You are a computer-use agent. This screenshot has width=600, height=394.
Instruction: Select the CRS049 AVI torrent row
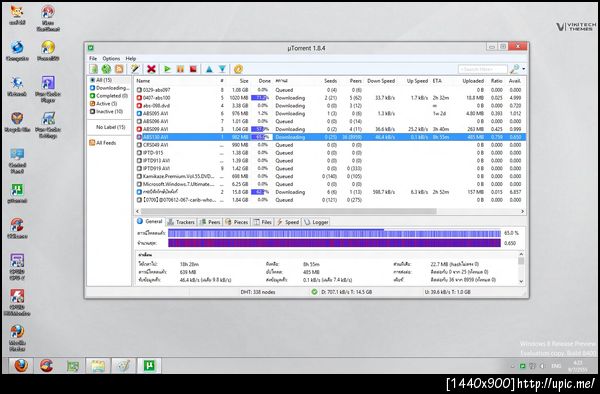pos(331,145)
